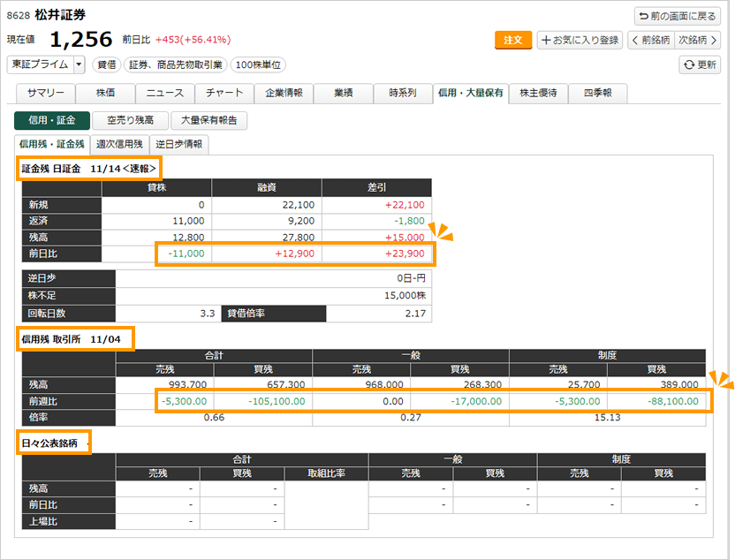
Task: View the 時系列 tab
Action: [403, 94]
